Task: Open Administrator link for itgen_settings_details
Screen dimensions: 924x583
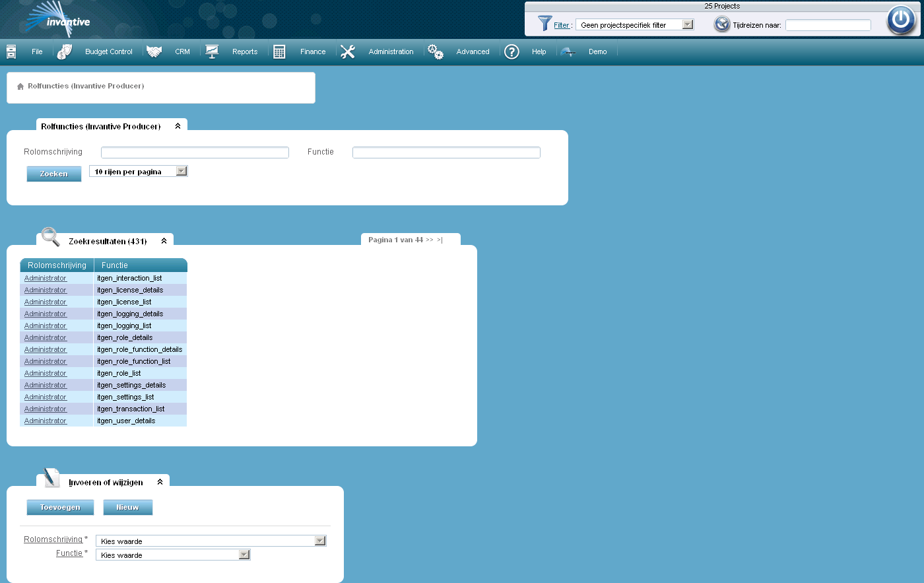Action: coord(46,385)
